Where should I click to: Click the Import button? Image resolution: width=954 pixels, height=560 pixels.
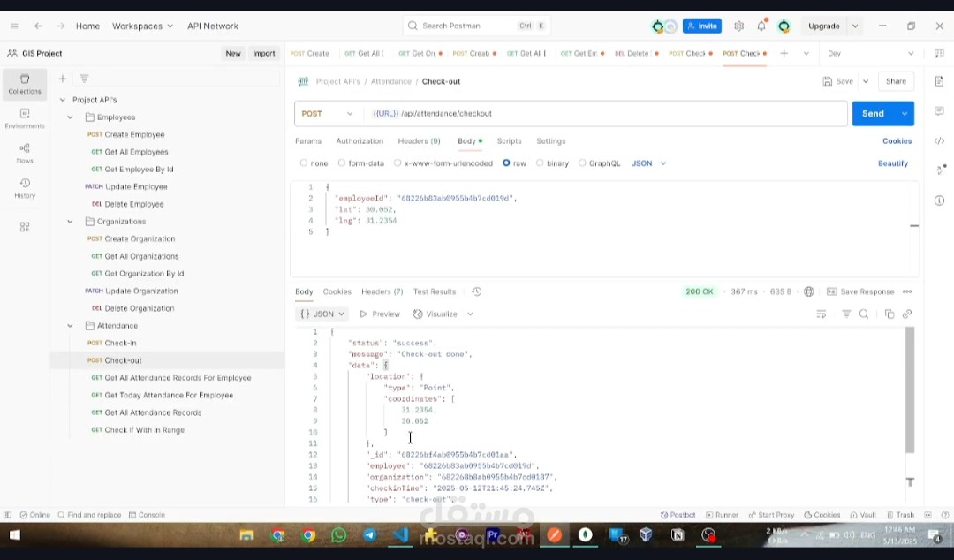point(264,54)
